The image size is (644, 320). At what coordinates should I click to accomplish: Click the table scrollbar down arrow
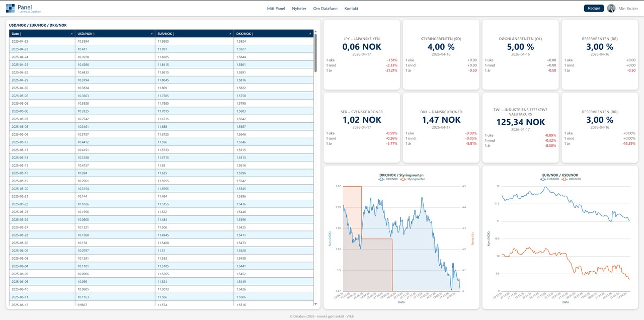(x=316, y=304)
